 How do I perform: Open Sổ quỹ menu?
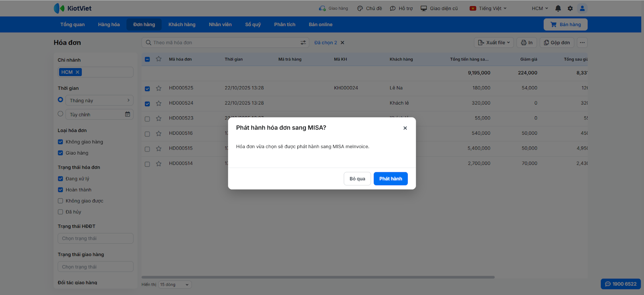tap(253, 25)
